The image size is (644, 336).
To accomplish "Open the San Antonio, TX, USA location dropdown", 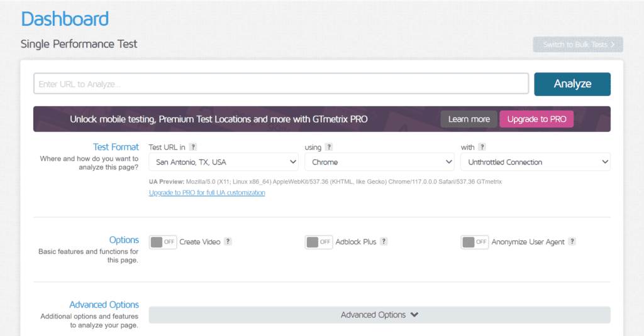I will (x=224, y=162).
